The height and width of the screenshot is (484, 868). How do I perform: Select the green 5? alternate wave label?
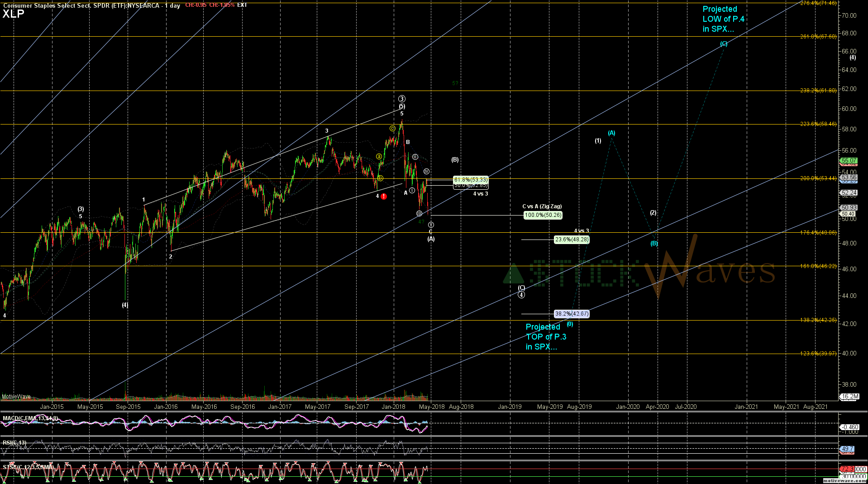click(455, 83)
